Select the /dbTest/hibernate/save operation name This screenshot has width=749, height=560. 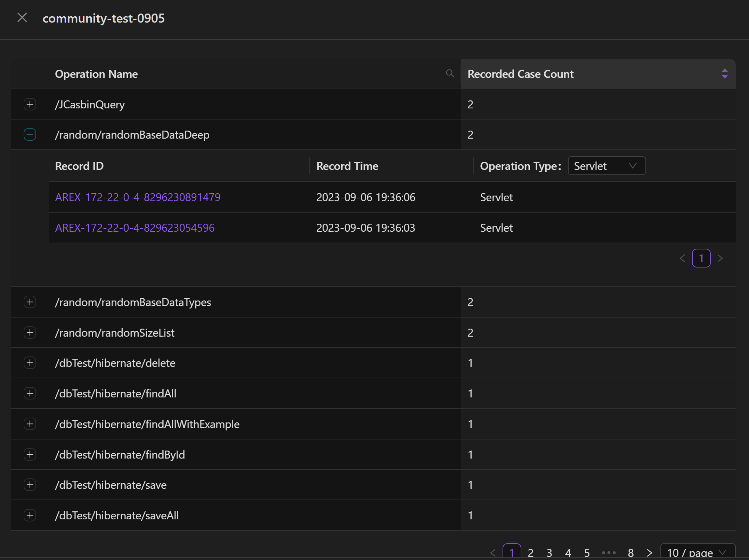[111, 485]
